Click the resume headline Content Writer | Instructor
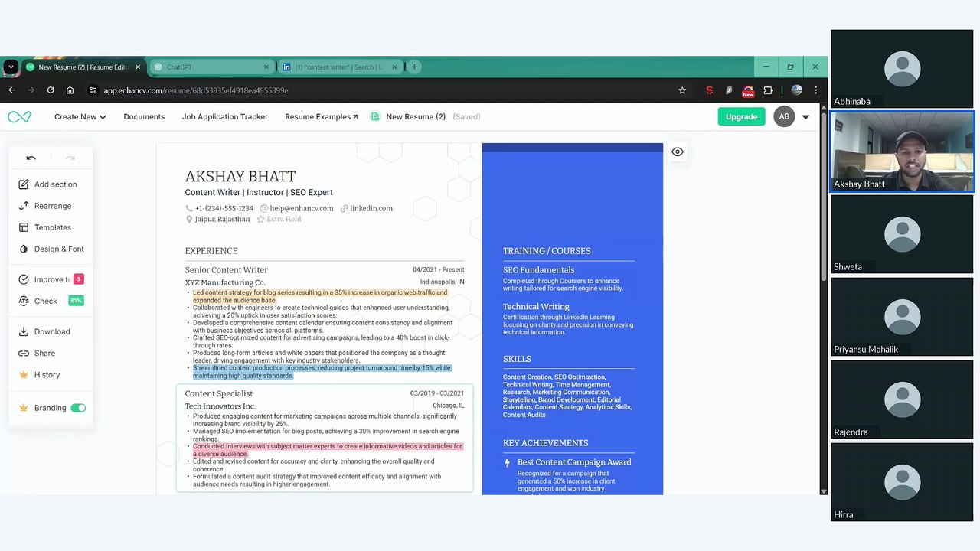Viewport: 980px width, 551px height. pyautogui.click(x=259, y=192)
